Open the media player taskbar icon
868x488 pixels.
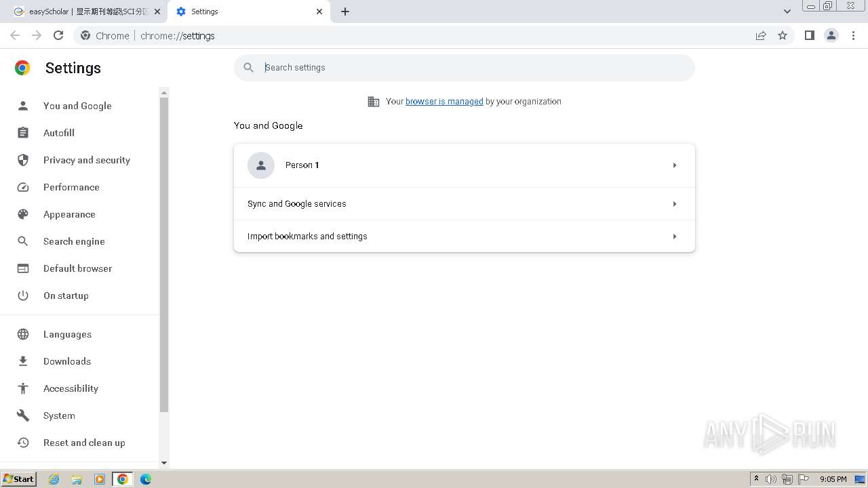(100, 479)
